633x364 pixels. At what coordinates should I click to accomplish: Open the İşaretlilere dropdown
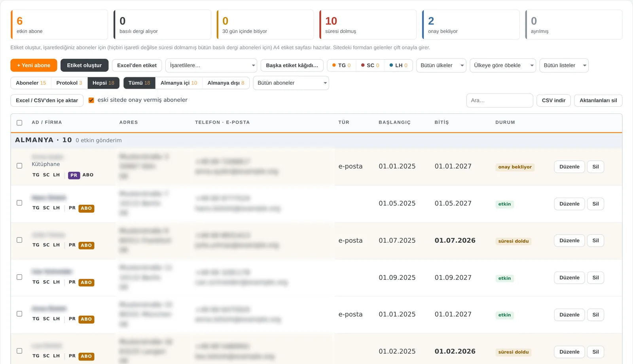[211, 66]
